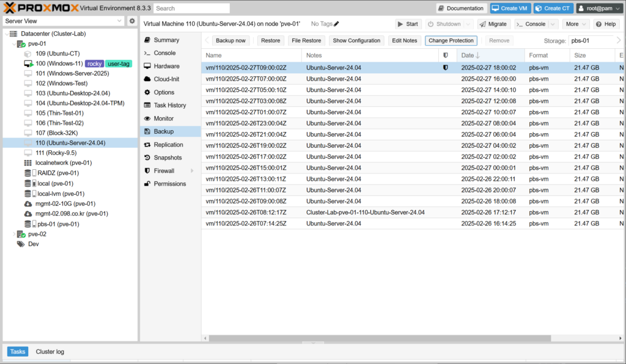Toggle protection with the Change Protection button
Screen dimensions: 626x364
point(451,40)
